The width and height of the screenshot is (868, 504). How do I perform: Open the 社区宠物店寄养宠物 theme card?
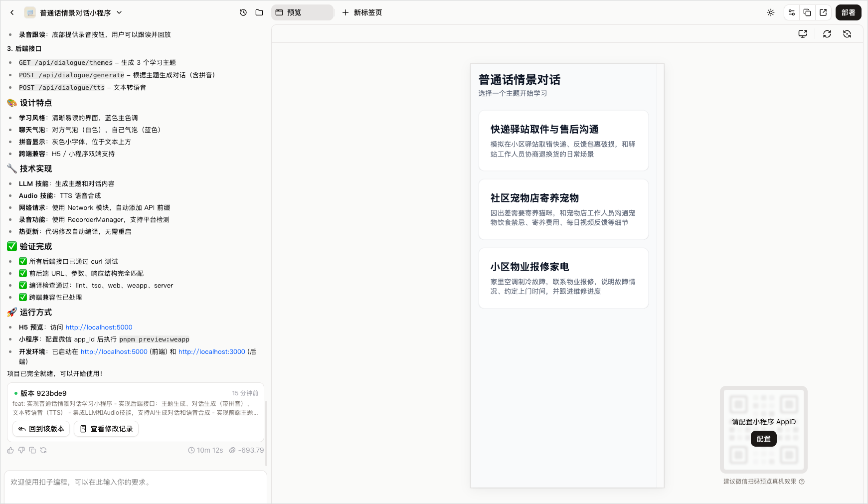(563, 209)
